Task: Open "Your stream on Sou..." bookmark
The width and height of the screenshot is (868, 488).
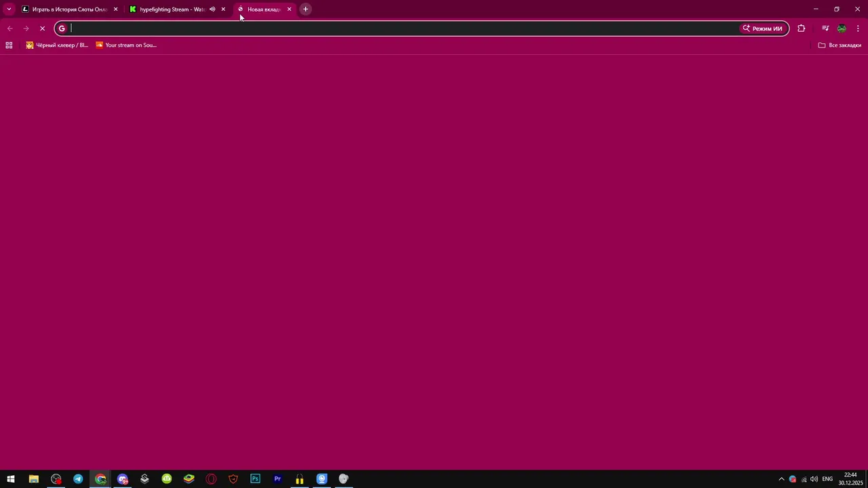Action: tap(126, 45)
